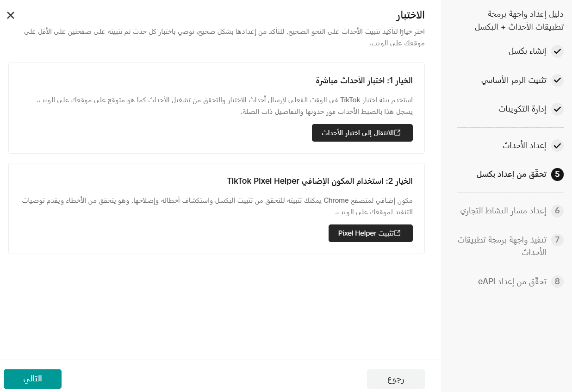Select option 1 card اختبار الأحداث مباشرة
Screen dimensions: 572x392
pyautogui.click(x=217, y=108)
